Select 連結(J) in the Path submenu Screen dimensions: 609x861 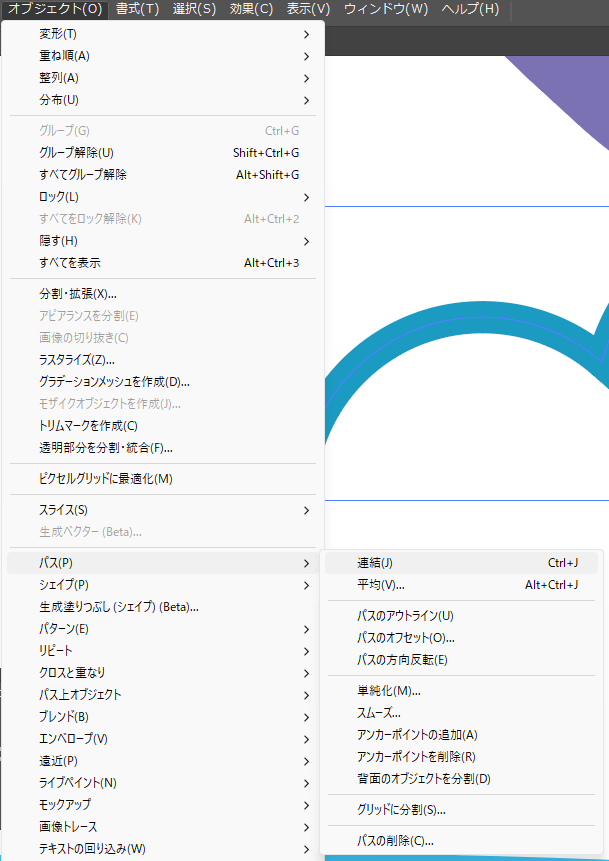[x=375, y=563]
